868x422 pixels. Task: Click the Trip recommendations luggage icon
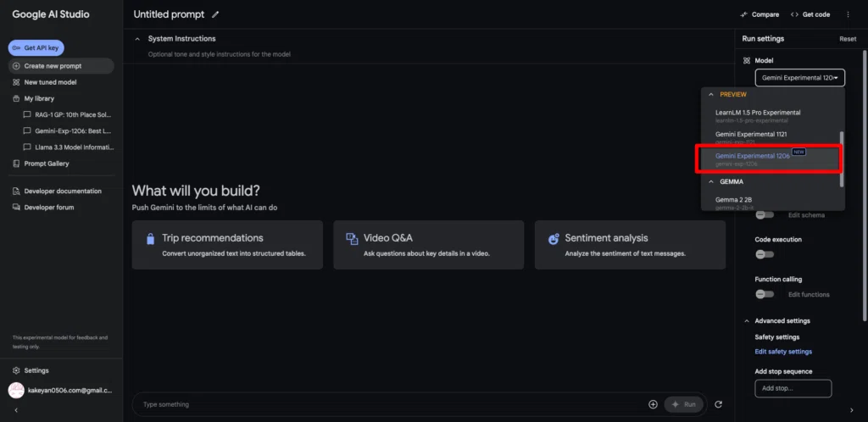coord(150,239)
